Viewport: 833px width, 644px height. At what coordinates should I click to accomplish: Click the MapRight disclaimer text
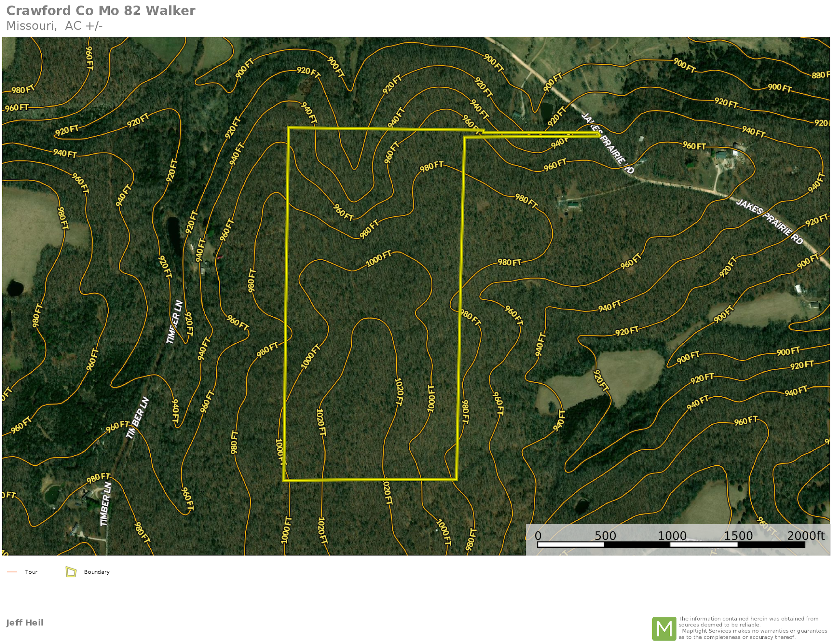[752, 628]
